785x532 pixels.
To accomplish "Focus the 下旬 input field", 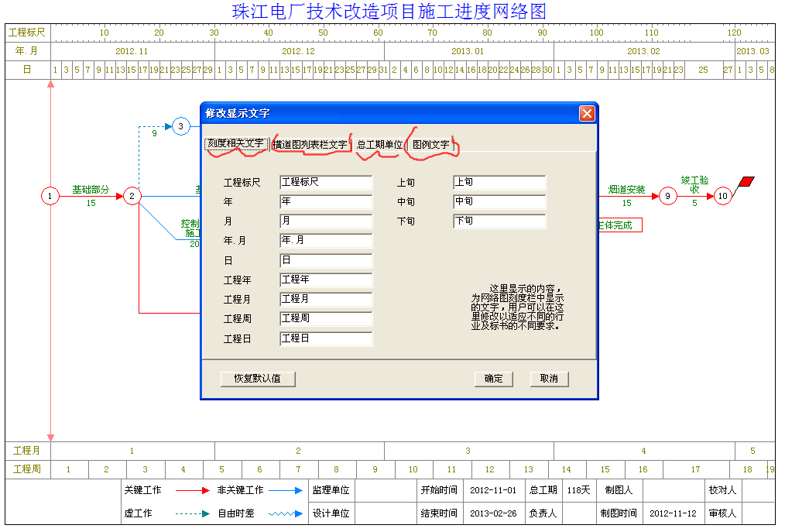I will pos(499,221).
